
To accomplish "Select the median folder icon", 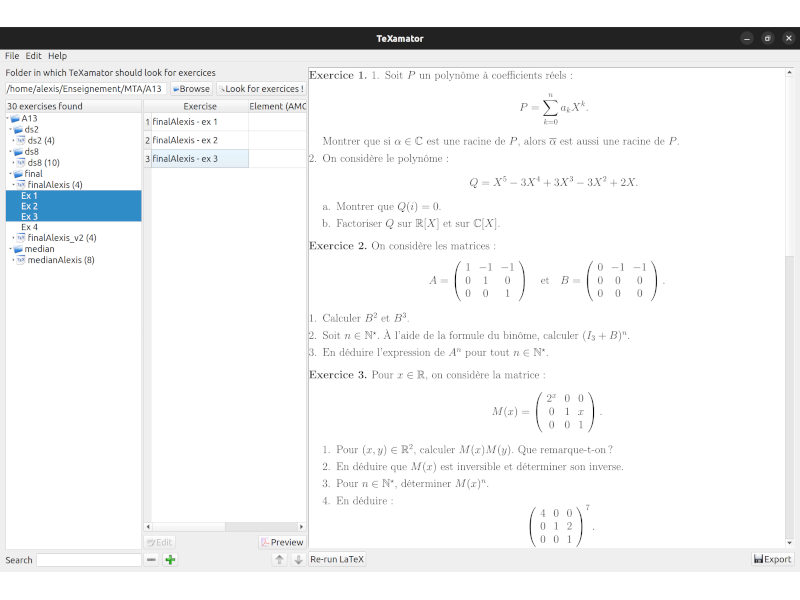I will 18,249.
